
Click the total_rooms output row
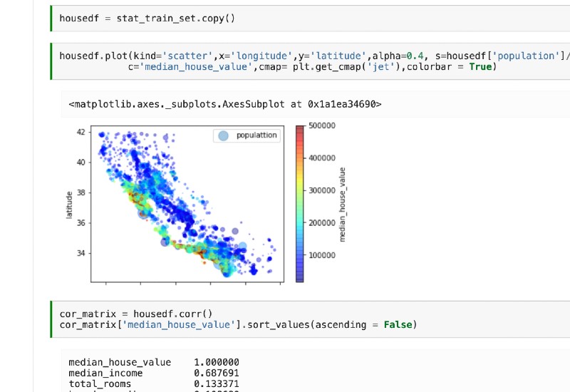[x=153, y=383]
